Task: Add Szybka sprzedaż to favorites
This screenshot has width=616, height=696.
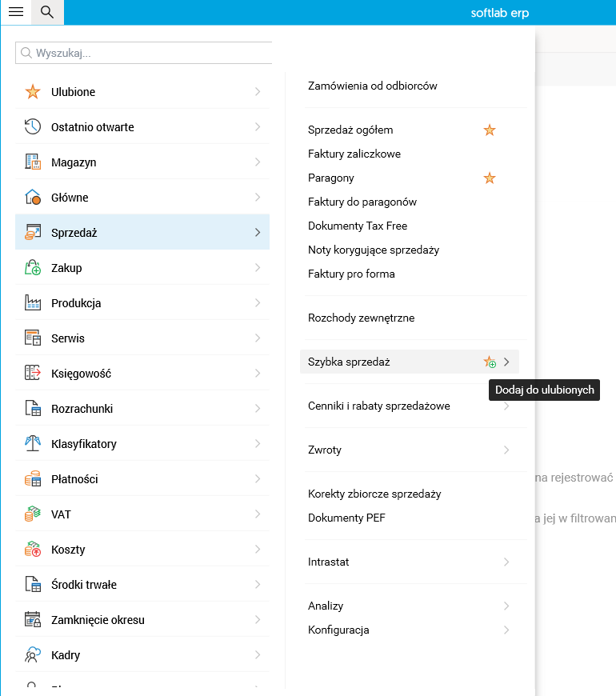Action: [x=490, y=362]
